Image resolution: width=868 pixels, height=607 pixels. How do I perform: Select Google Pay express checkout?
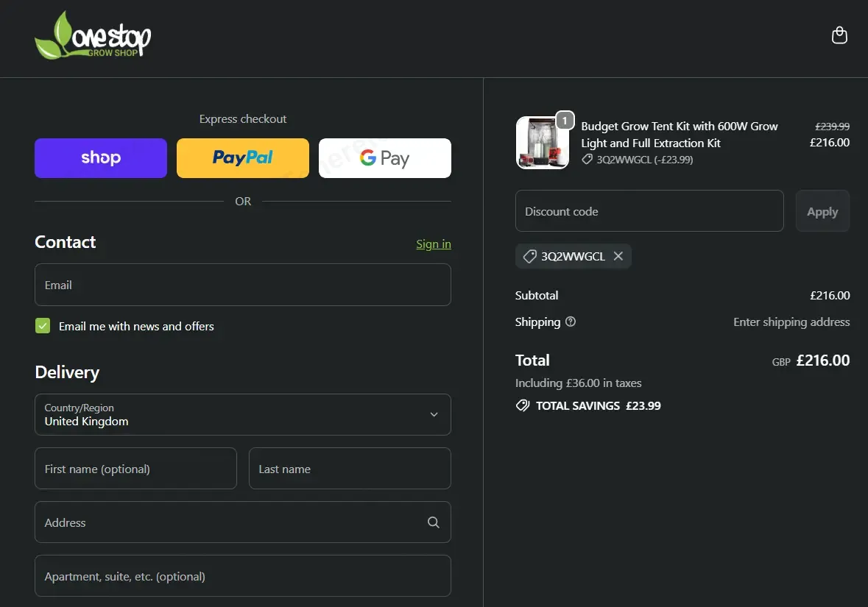coord(385,158)
